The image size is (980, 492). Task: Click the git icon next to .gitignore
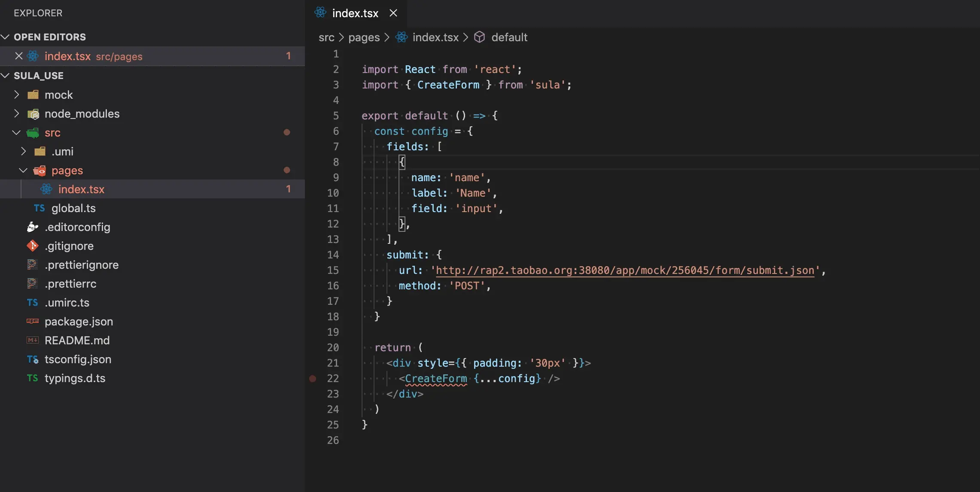tap(33, 246)
